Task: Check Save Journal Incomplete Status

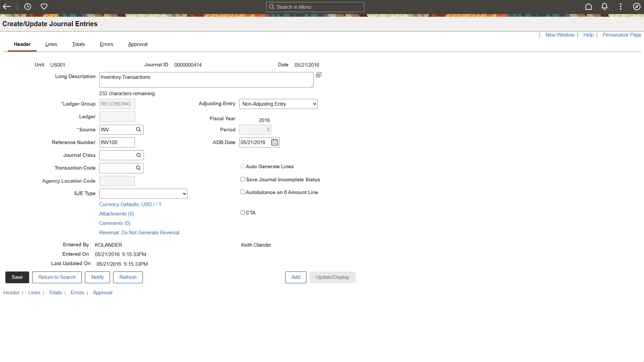Action: (x=243, y=180)
